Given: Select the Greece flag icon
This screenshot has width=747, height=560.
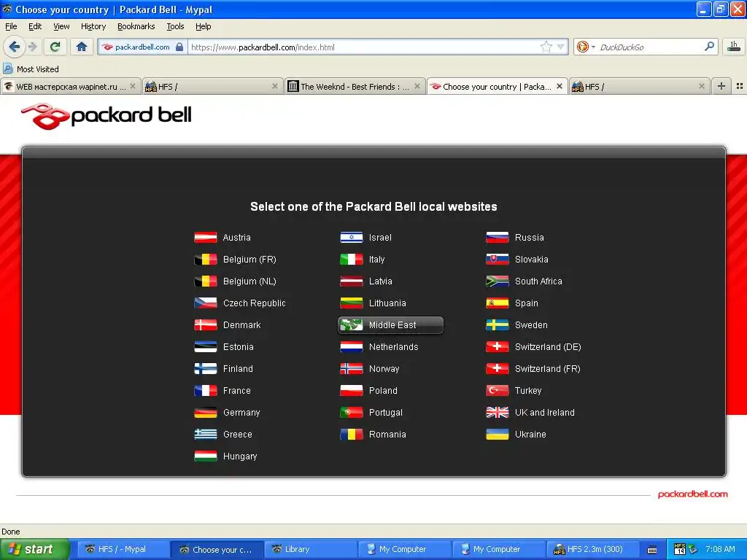Looking at the screenshot, I should pos(205,435).
